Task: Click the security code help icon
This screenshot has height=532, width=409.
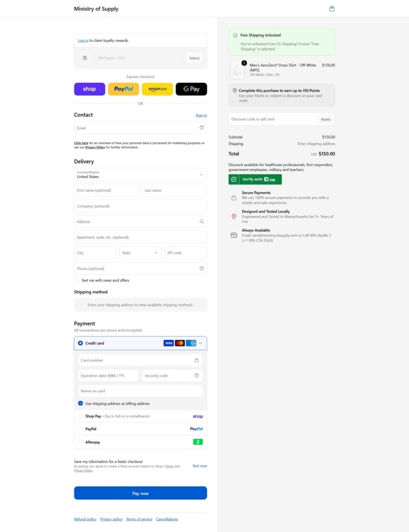Action: coord(197,376)
